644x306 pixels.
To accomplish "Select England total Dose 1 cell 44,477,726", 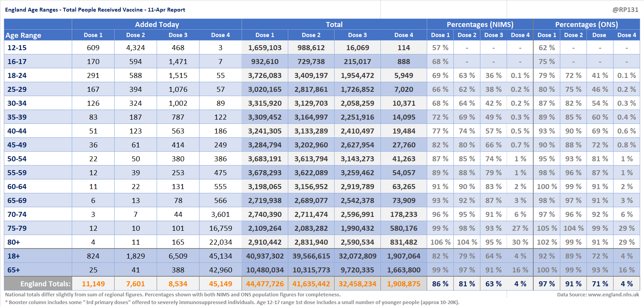I will [x=265, y=284].
